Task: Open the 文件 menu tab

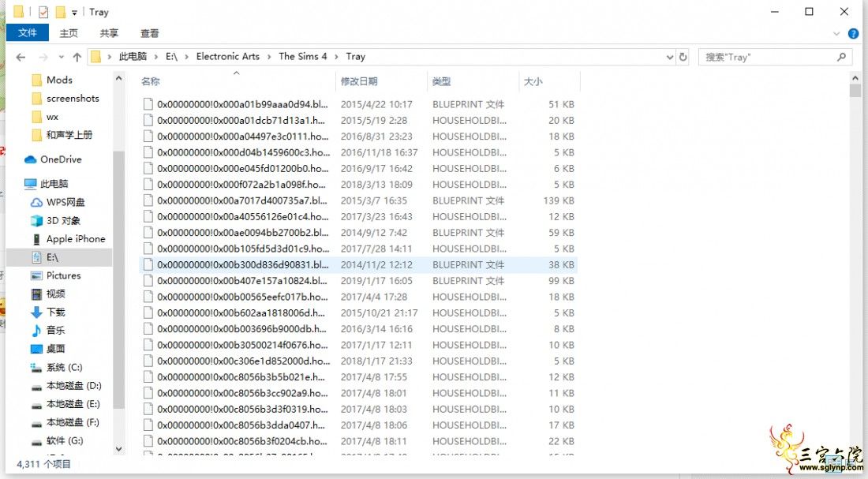Action: click(27, 32)
